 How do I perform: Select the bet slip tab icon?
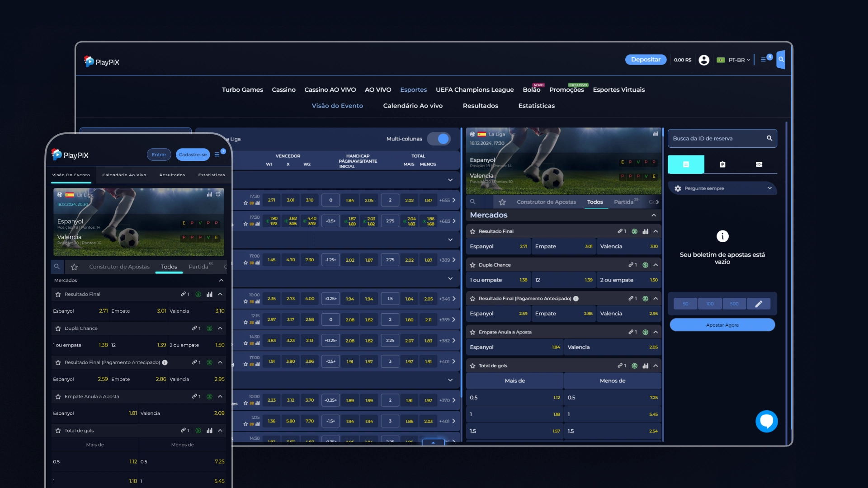coord(686,164)
